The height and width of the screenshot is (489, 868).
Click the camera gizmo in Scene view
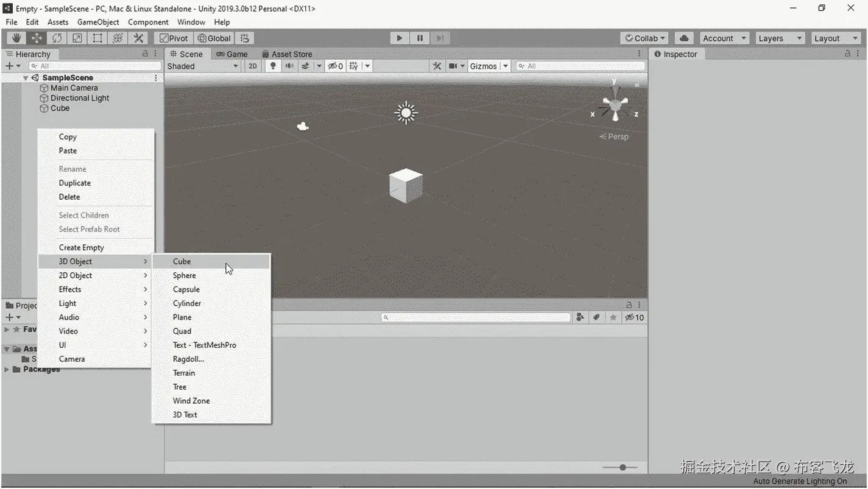pyautogui.click(x=303, y=127)
